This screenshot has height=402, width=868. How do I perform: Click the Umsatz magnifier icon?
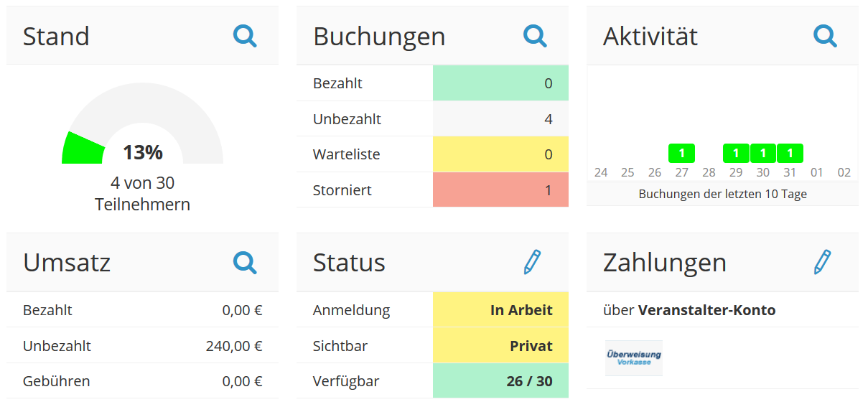(x=245, y=263)
